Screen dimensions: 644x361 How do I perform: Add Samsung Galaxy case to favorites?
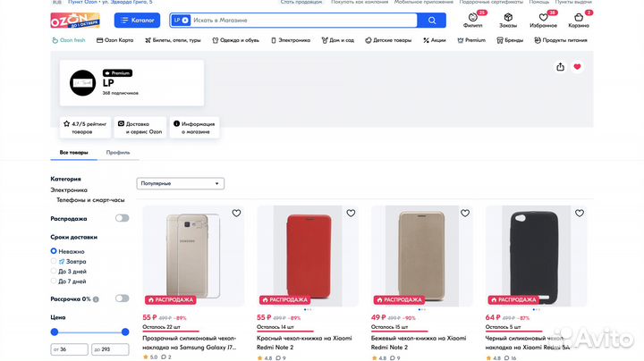(x=236, y=214)
